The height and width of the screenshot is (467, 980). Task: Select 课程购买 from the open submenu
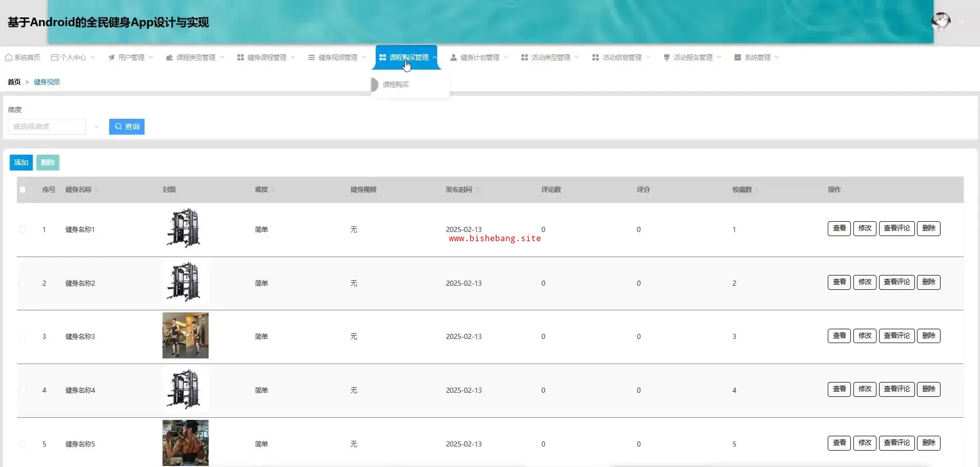click(x=396, y=84)
